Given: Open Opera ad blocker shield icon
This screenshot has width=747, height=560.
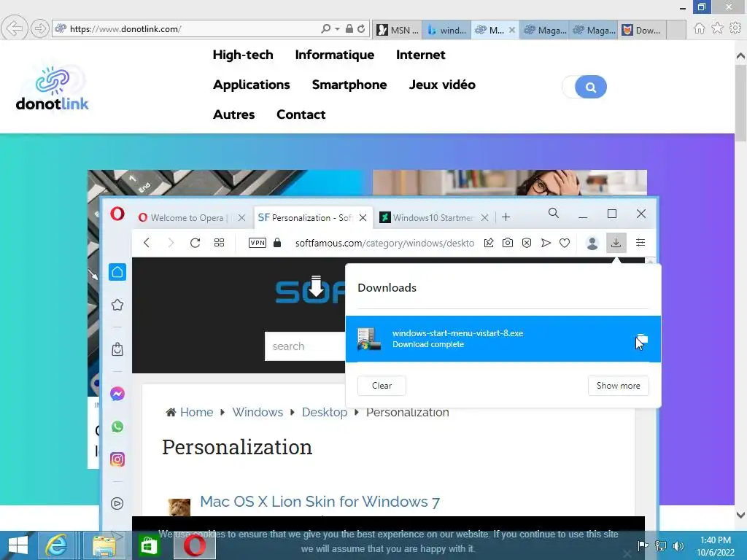Looking at the screenshot, I should coord(527,243).
